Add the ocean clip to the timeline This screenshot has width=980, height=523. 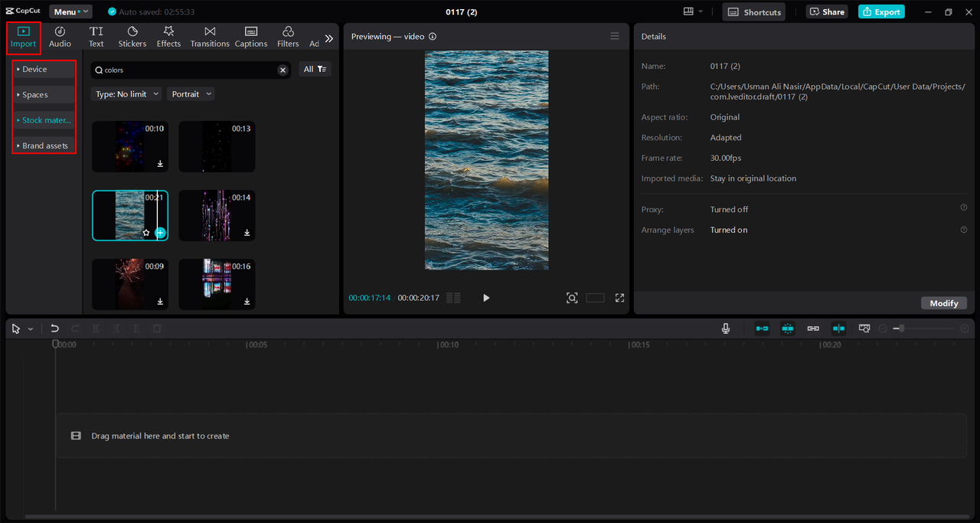point(160,232)
